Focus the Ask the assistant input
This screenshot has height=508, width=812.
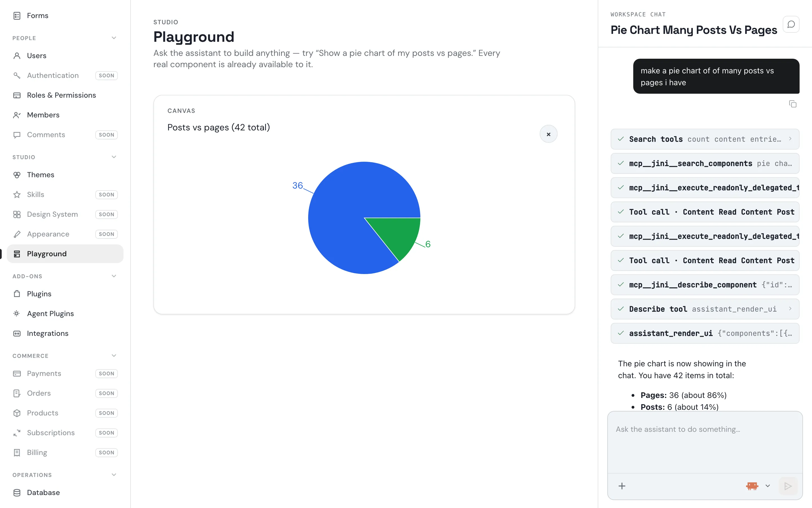[705, 442]
